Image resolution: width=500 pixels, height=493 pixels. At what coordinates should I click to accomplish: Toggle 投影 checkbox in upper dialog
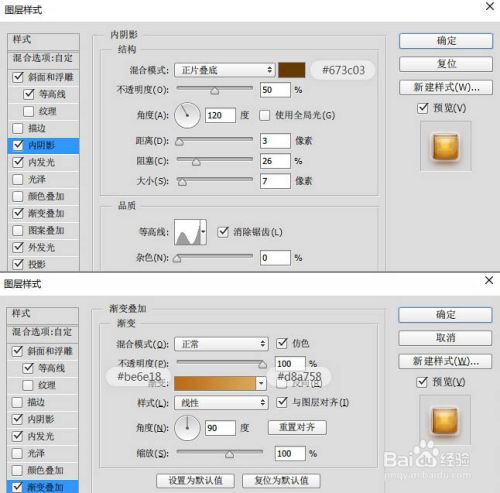pyautogui.click(x=18, y=264)
